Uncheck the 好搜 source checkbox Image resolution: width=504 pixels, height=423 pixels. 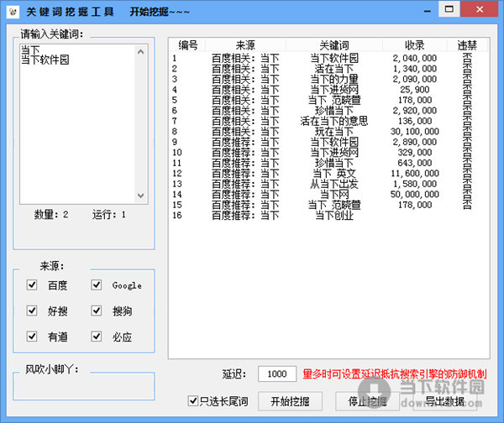pos(32,311)
